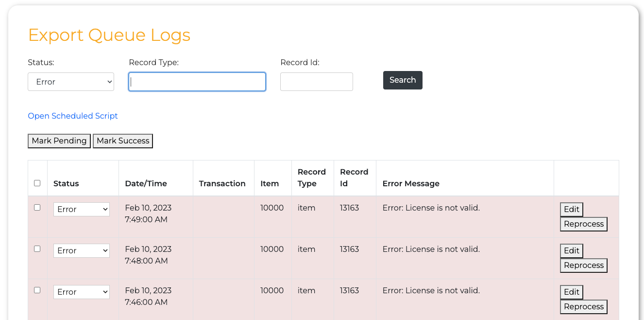Open the Scheduled Script link
The width and height of the screenshot is (644, 320).
pos(73,116)
